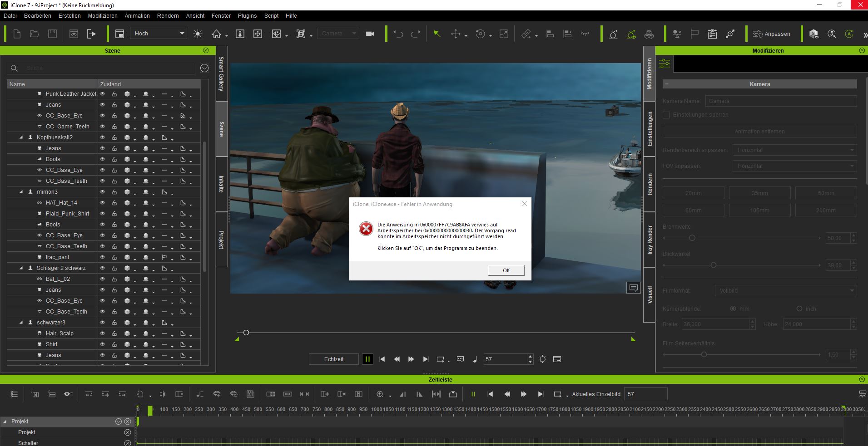
Task: Hide Punk Leather Jacket with eye icon
Action: point(103,93)
